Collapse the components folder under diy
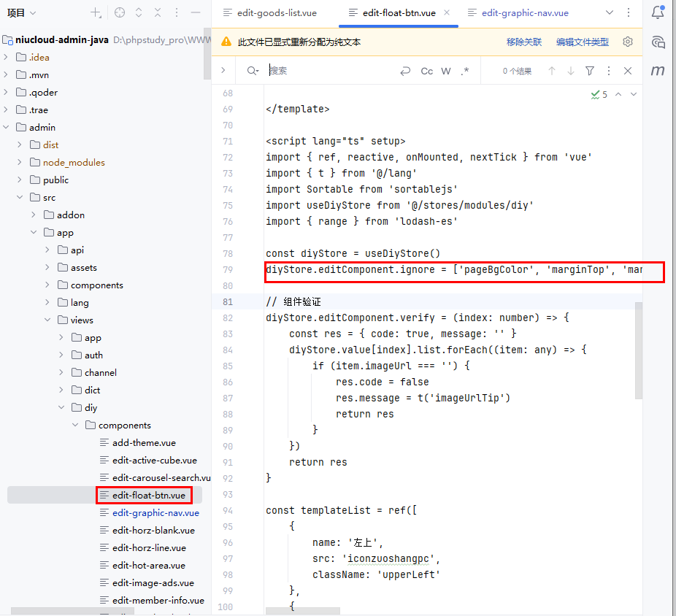This screenshot has width=676, height=616. click(76, 425)
